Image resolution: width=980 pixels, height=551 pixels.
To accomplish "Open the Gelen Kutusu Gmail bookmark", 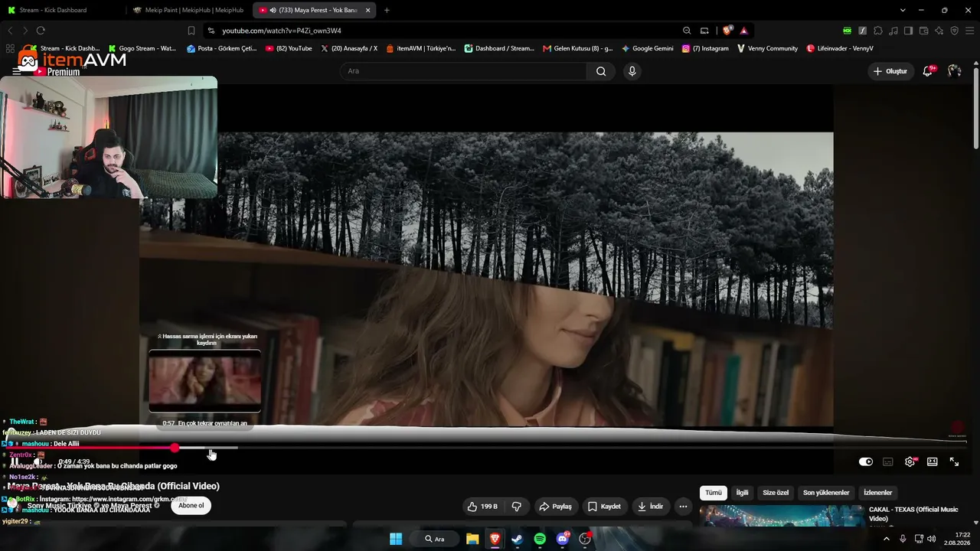I will [578, 48].
